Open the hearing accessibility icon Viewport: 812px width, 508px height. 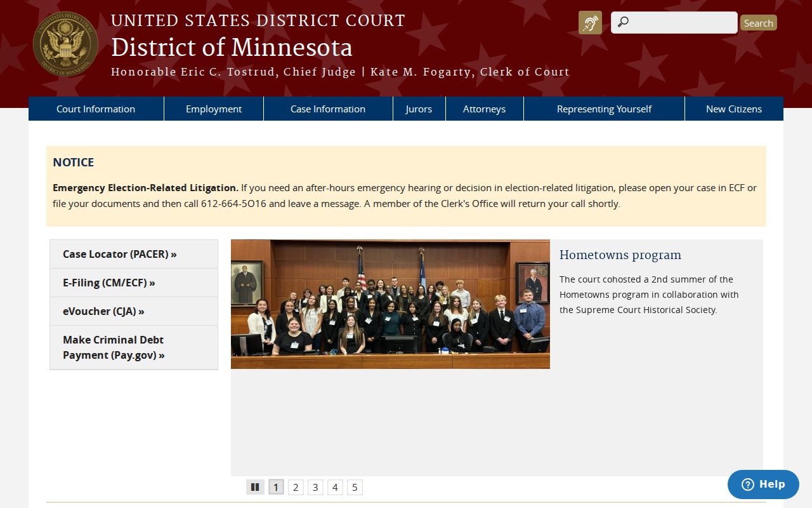point(590,23)
